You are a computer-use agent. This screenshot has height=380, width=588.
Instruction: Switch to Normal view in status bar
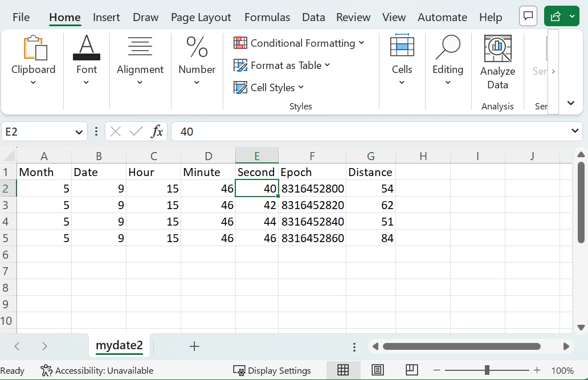(x=343, y=370)
